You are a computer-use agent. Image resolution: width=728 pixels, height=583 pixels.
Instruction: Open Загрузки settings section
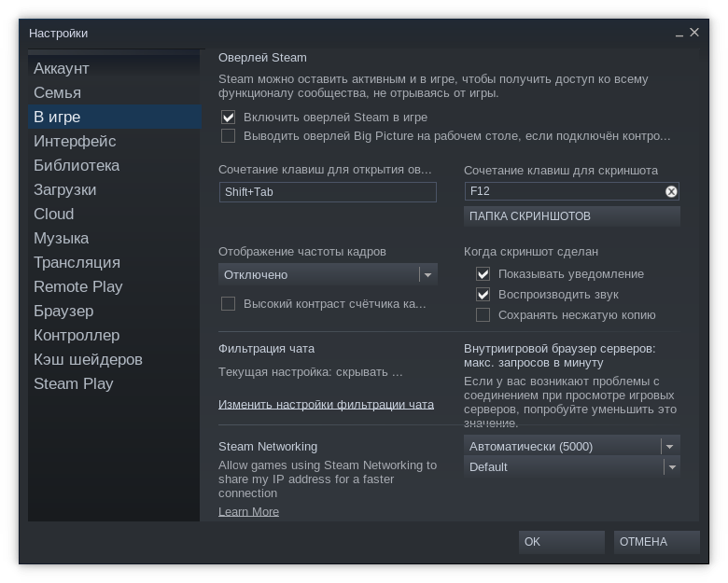coord(114,190)
